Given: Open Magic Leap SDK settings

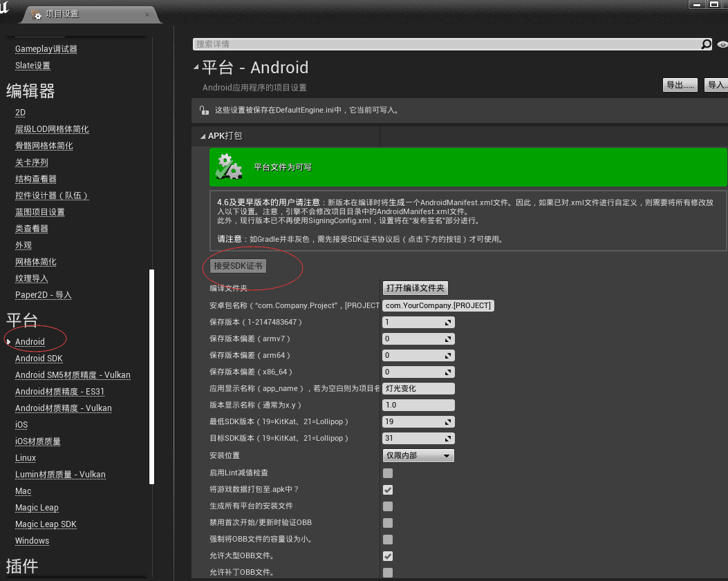Looking at the screenshot, I should 46,524.
